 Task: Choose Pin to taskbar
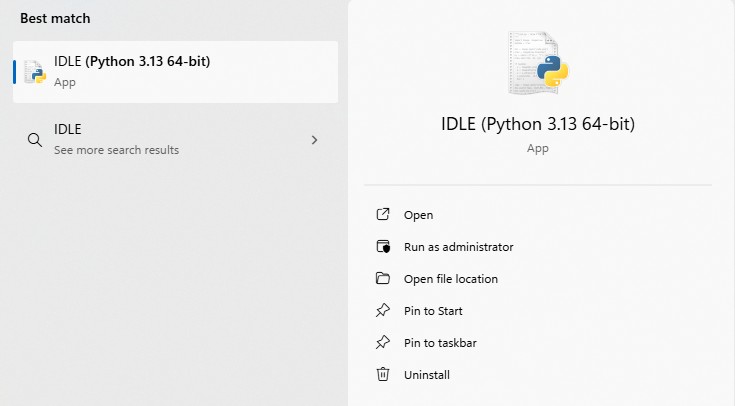pyautogui.click(x=440, y=343)
